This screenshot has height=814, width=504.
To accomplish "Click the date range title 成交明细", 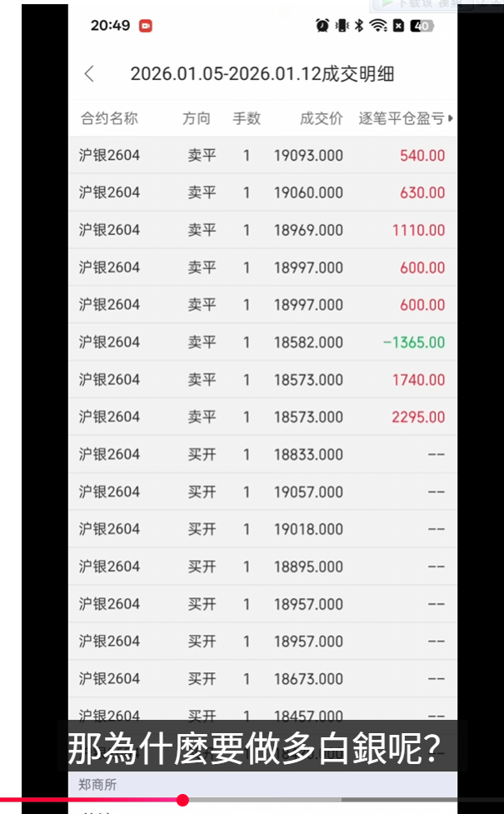I will [262, 74].
